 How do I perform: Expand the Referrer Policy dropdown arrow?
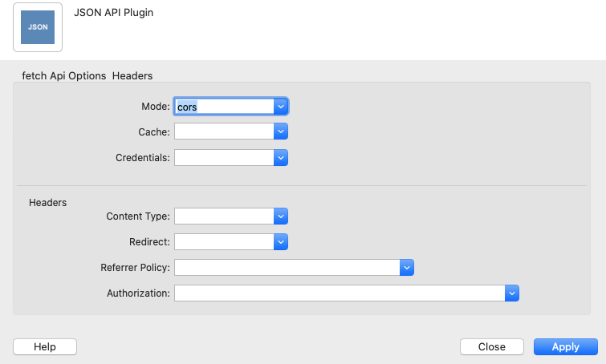pos(406,268)
